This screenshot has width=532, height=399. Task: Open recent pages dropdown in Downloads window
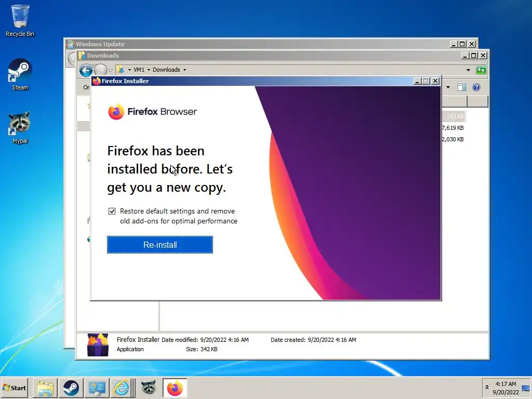pyautogui.click(x=110, y=71)
